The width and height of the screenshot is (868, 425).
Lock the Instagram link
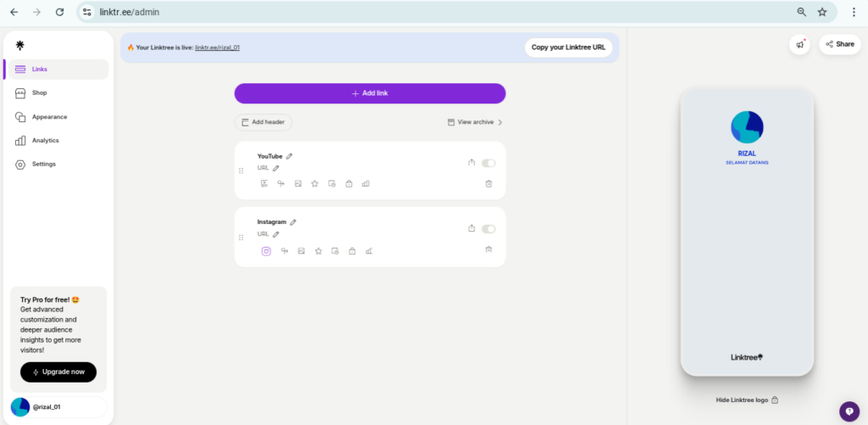point(352,251)
